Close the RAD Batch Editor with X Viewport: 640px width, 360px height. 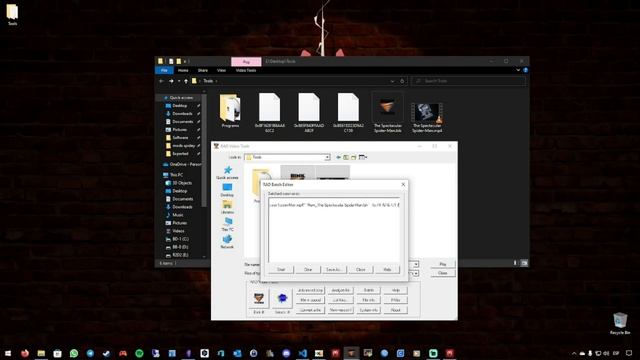(403, 184)
